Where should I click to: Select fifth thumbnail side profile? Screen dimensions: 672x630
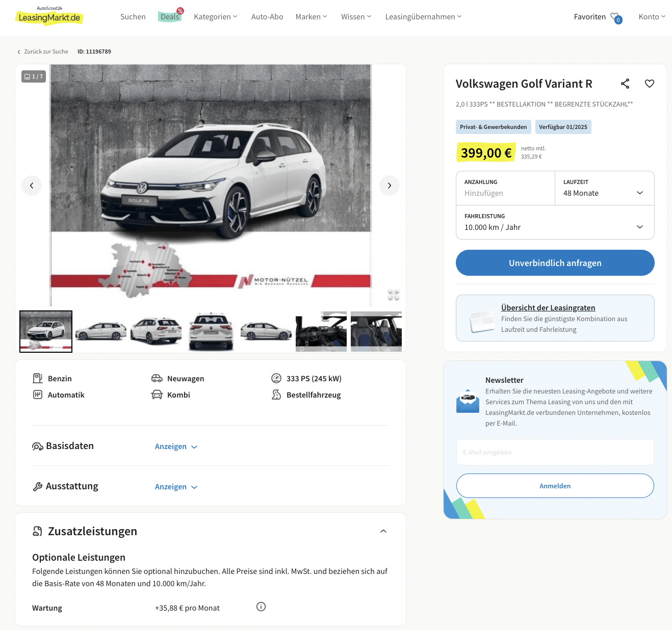266,331
